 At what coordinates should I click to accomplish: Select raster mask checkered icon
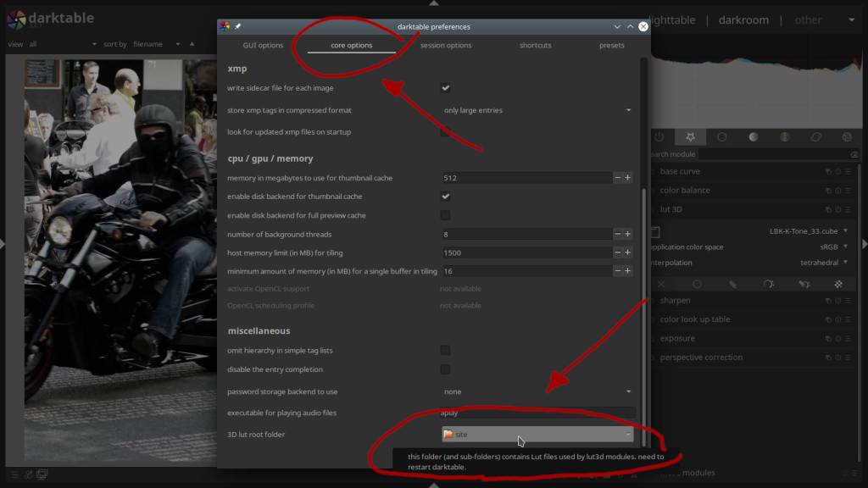[838, 284]
